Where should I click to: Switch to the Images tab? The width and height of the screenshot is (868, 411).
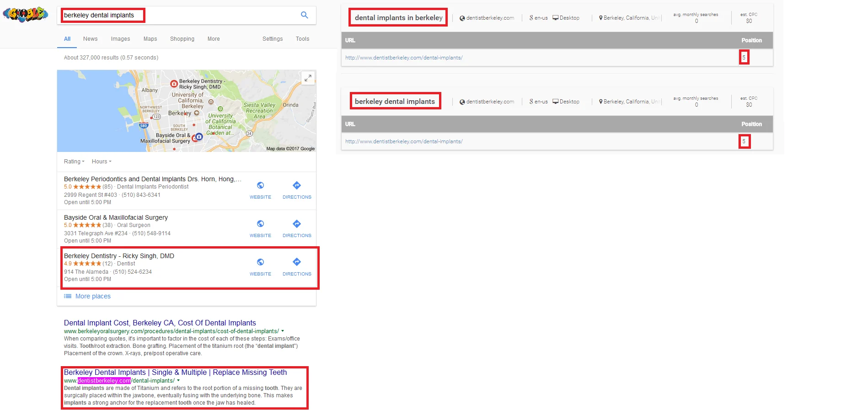pos(120,39)
